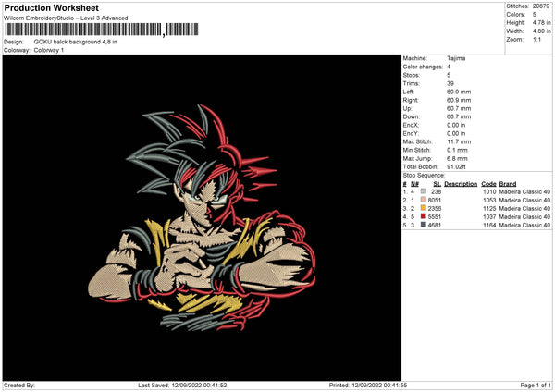Click the 'Brand' column header

[508, 184]
